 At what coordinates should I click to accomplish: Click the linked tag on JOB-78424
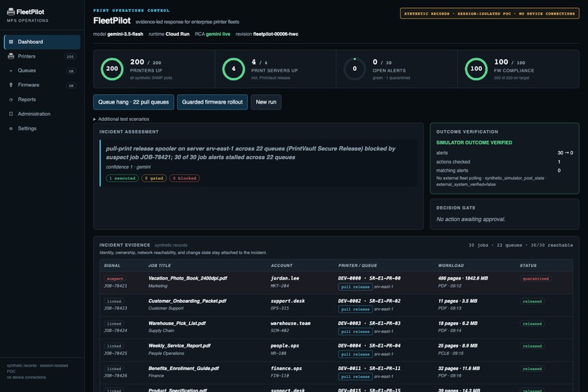pyautogui.click(x=114, y=323)
